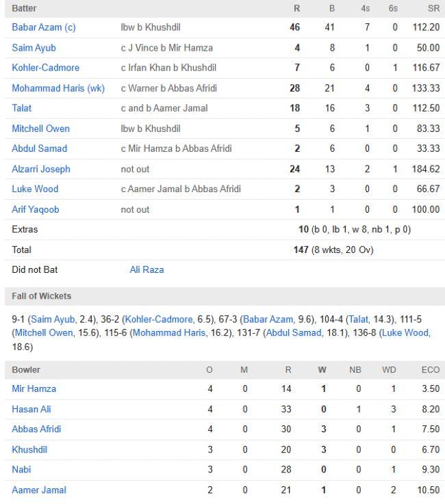The image size is (445, 504).
Task: Click the ECO column header
Action: click(x=430, y=370)
